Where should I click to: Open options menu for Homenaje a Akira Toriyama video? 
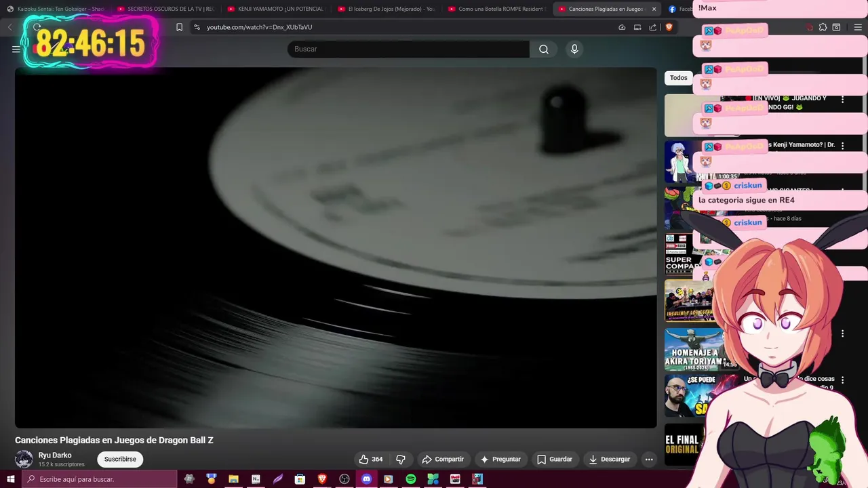tap(843, 333)
